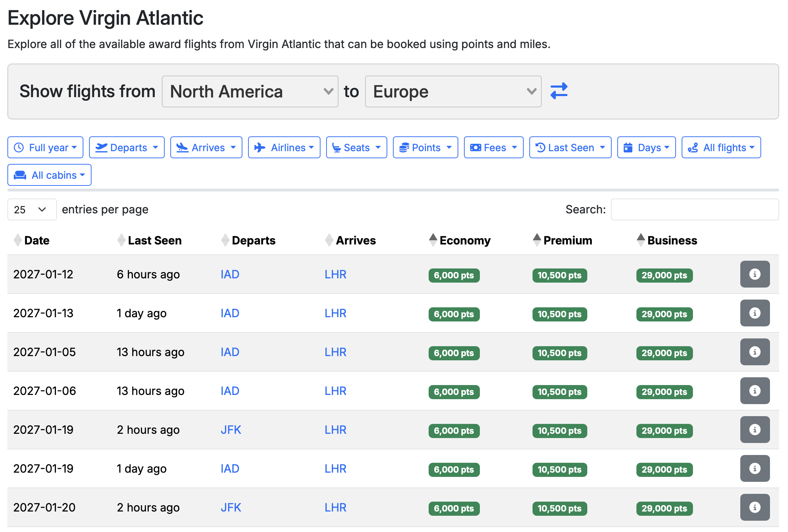Click 10,500 pts premium badge for 2027-01-13
Screen dimensions: 788x532
(x=560, y=314)
